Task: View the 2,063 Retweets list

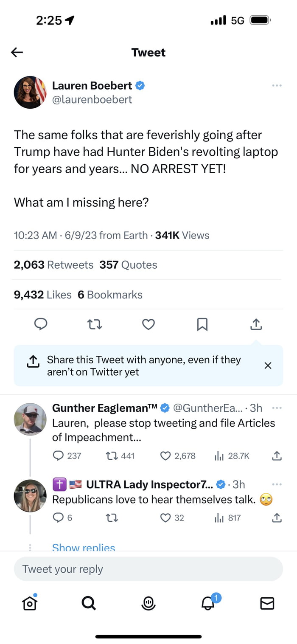Action: coord(53,265)
